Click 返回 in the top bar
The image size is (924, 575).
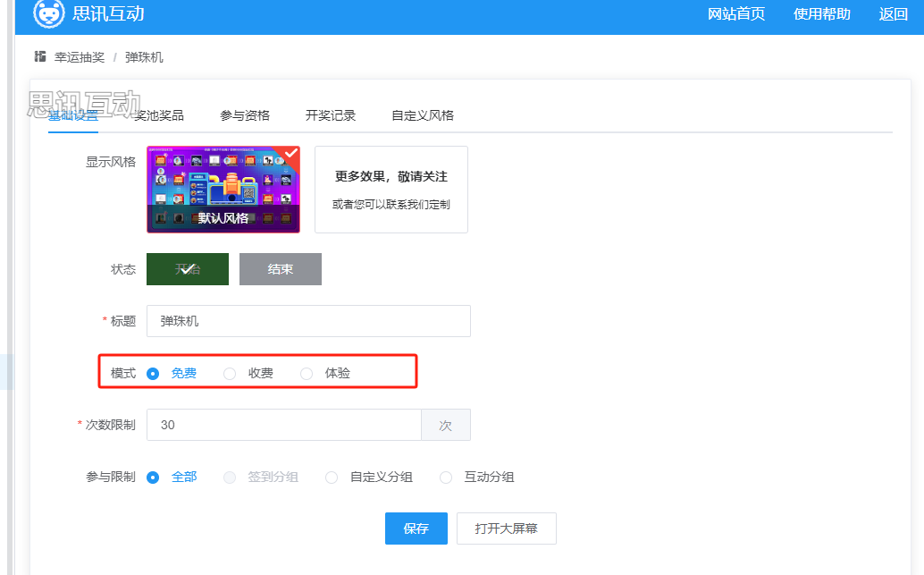tap(893, 13)
